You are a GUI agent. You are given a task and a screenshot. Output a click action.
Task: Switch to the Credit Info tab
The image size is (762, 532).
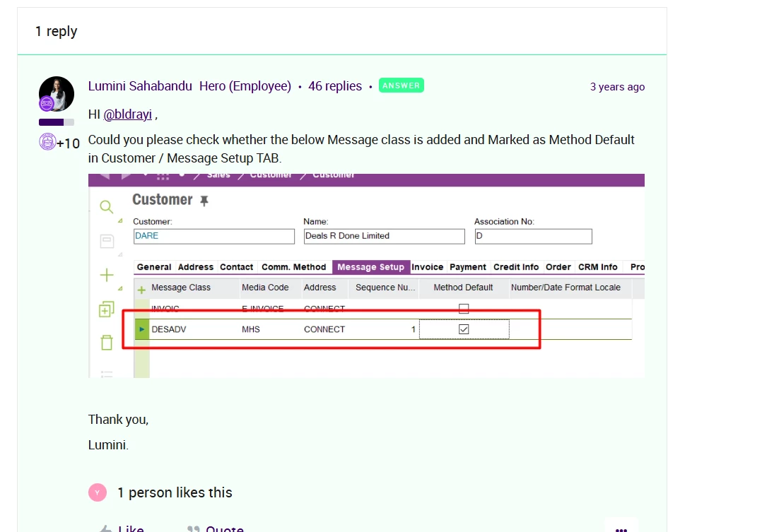click(516, 267)
